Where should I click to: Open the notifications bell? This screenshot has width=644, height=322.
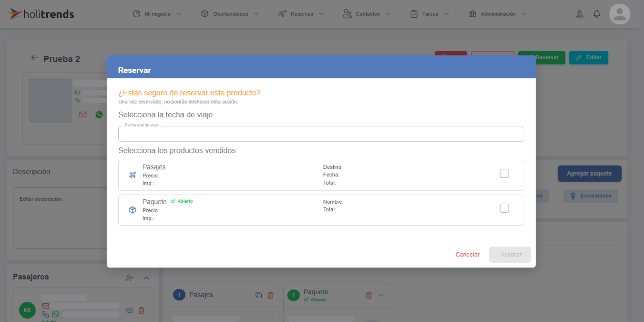(597, 14)
